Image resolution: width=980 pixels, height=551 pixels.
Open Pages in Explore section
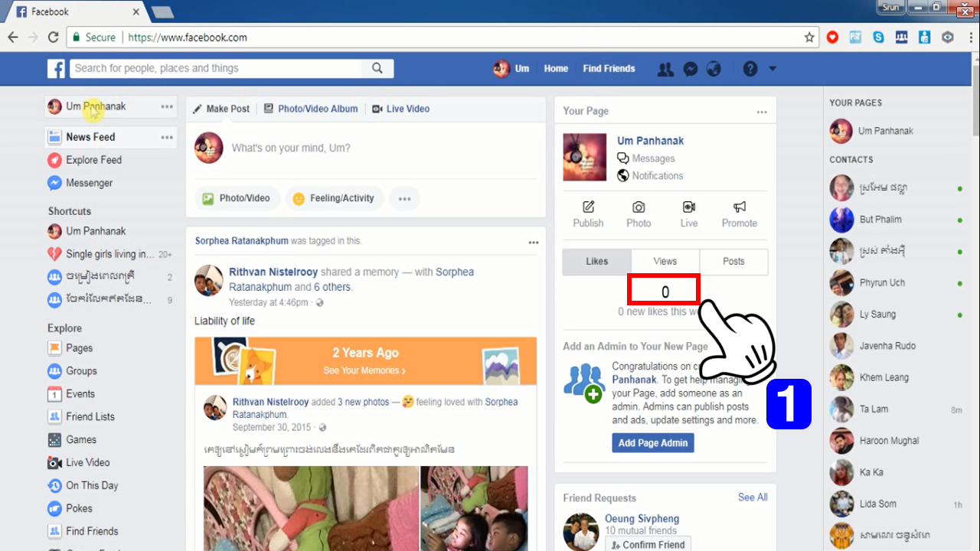[x=79, y=347]
